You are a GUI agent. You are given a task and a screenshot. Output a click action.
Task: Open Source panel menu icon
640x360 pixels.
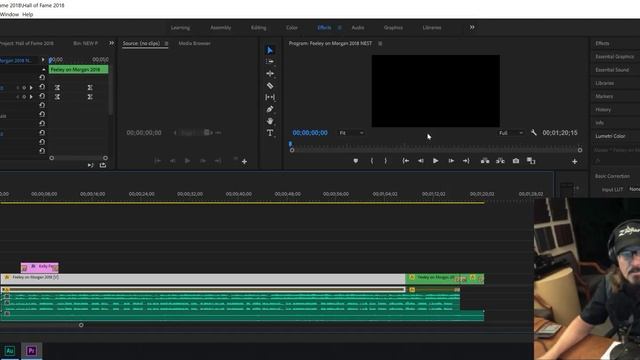point(166,43)
